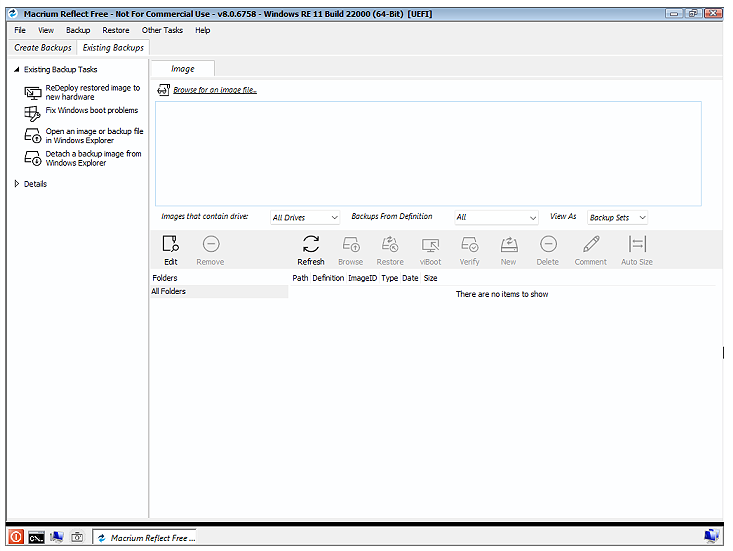The height and width of the screenshot is (551, 733).
Task: Click Detach a backup image icon
Action: pos(33,158)
